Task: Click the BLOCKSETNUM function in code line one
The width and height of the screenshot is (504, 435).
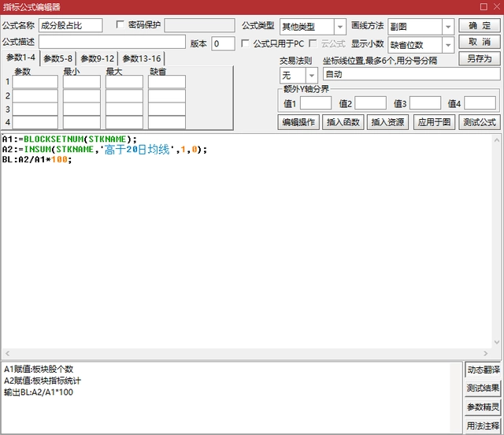Action: click(x=54, y=139)
